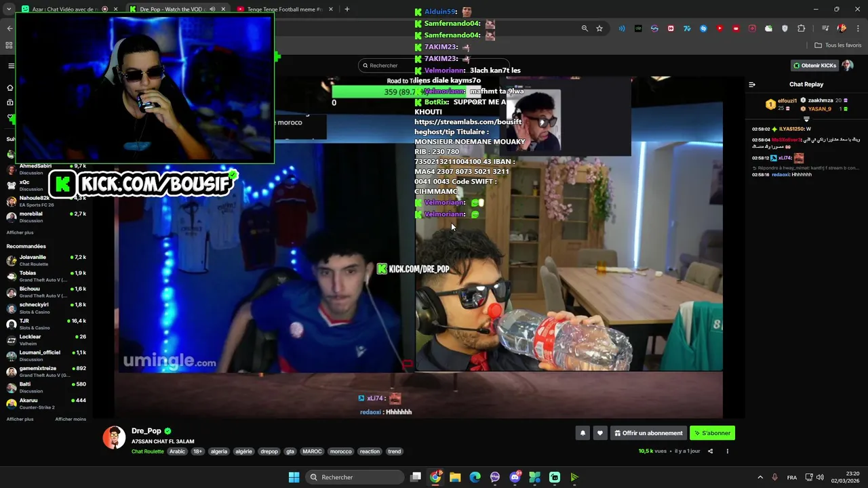Show hidden system tray icons chevron
868x488 pixels.
click(x=760, y=477)
